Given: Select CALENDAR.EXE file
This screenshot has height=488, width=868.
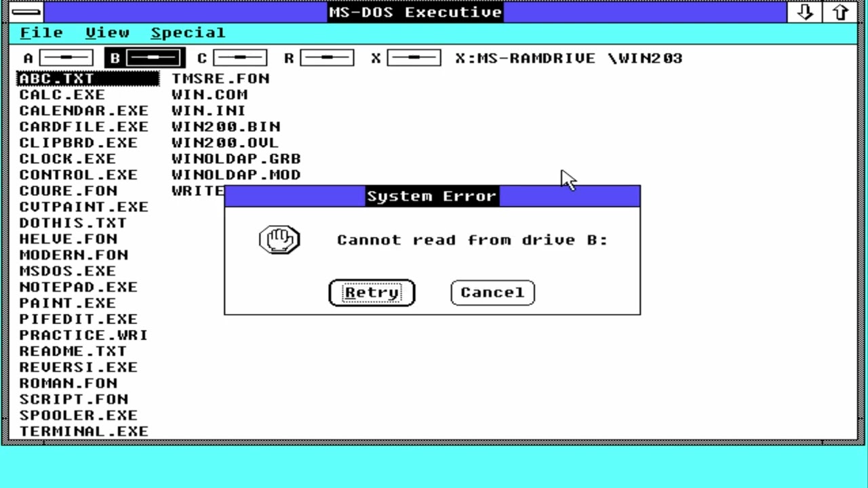Looking at the screenshot, I should pos(83,110).
